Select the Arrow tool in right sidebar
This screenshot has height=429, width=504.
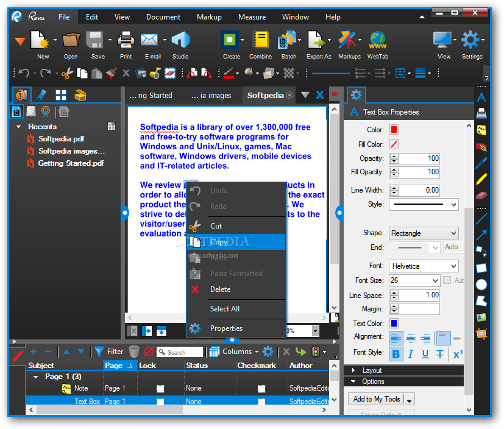tap(481, 235)
